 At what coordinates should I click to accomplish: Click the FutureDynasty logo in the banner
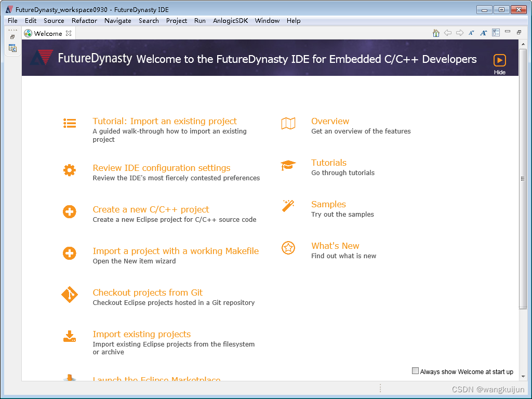[42, 57]
